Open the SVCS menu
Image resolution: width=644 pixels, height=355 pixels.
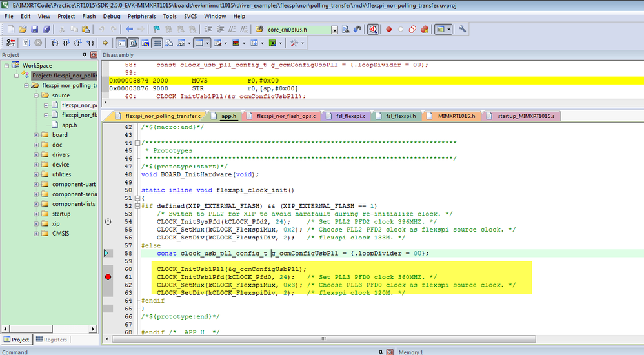click(x=190, y=16)
